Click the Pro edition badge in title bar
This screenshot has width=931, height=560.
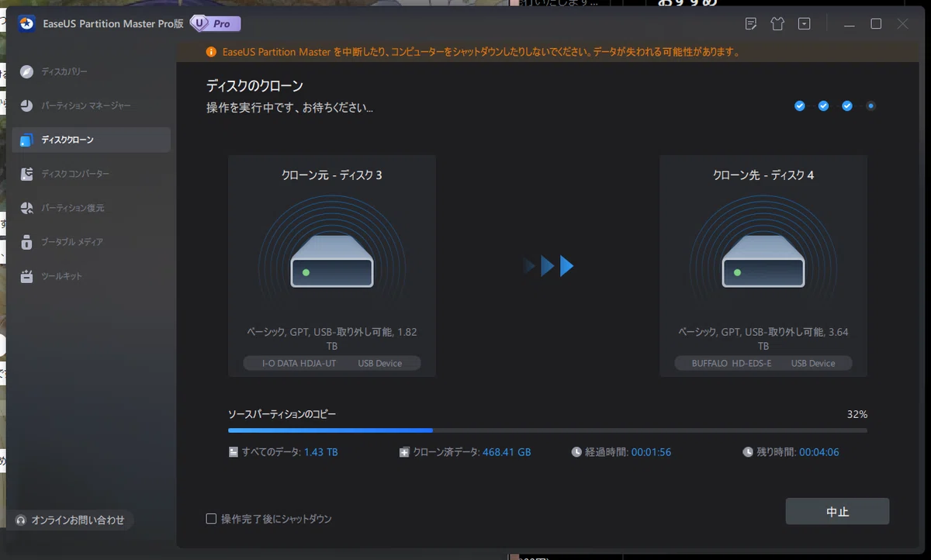[x=215, y=23]
